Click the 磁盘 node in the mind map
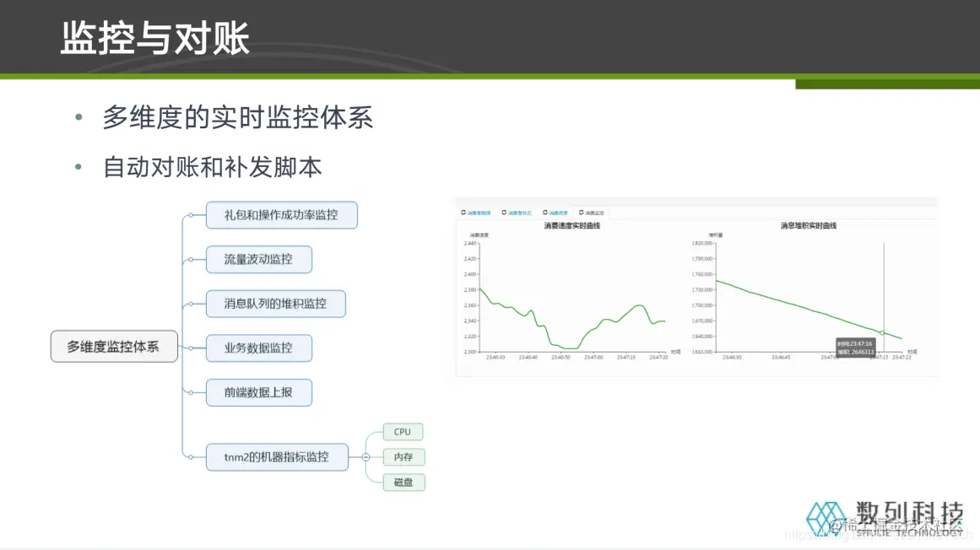The height and width of the screenshot is (550, 980). point(403,483)
